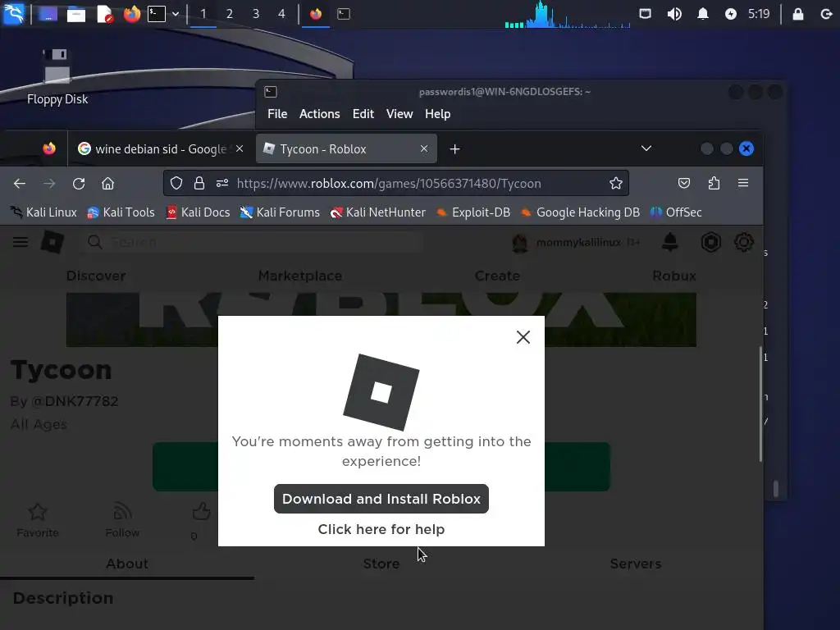This screenshot has height=630, width=840.
Task: Open the OffSec bookmark
Action: 676,212
